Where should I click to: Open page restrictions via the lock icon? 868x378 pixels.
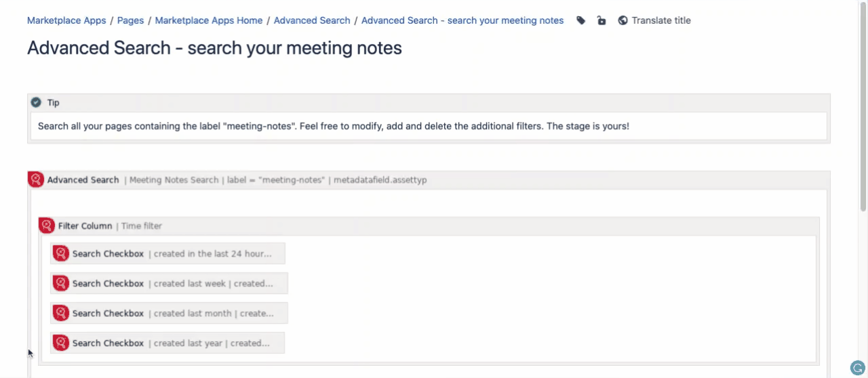point(601,20)
